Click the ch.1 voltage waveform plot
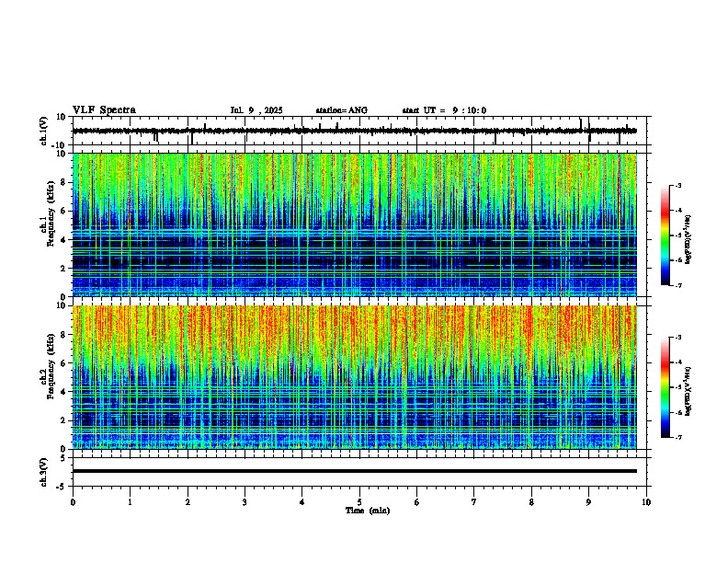The image size is (728, 563). 361,131
